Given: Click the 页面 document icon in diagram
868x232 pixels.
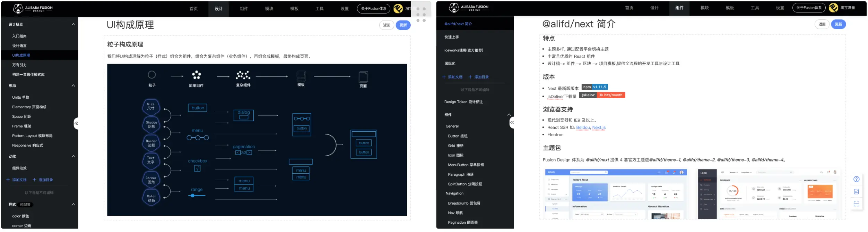Looking at the screenshot, I should click(x=363, y=76).
